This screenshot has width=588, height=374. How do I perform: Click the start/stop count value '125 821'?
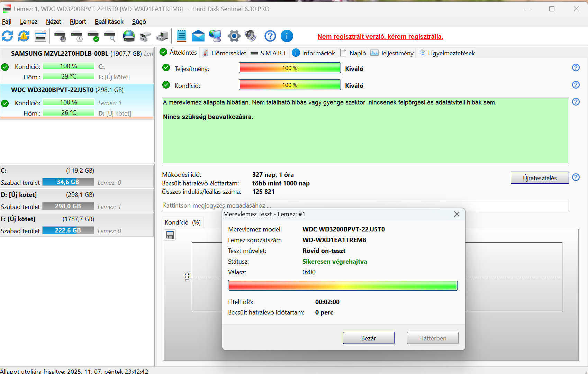pos(263,192)
